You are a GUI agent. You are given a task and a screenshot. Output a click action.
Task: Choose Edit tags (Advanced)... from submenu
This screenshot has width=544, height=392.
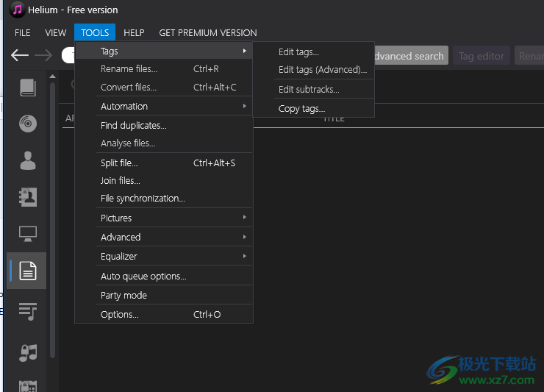(322, 71)
